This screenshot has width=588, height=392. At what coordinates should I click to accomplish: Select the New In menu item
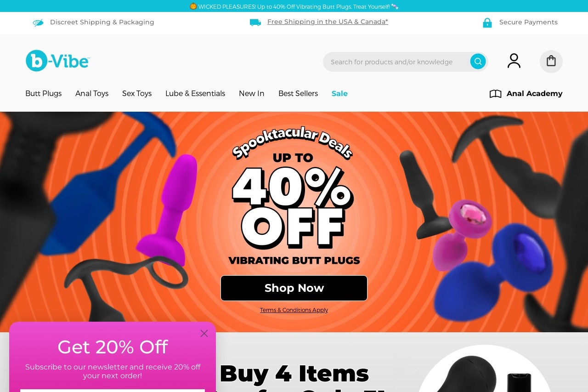252,94
